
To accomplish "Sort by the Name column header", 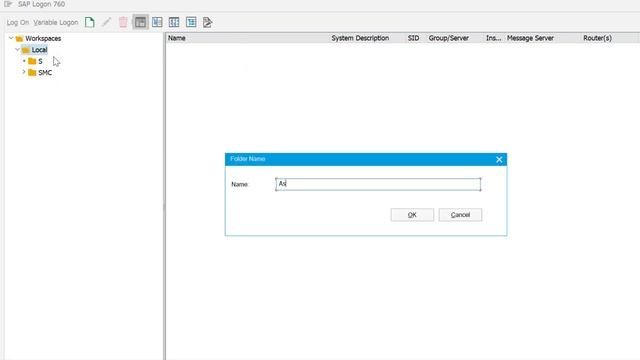I will [x=247, y=38].
